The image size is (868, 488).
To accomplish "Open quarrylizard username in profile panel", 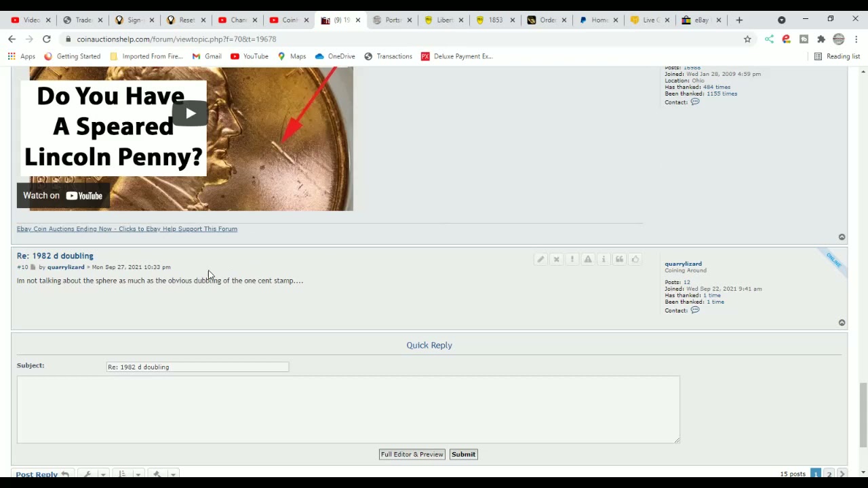I will point(683,264).
